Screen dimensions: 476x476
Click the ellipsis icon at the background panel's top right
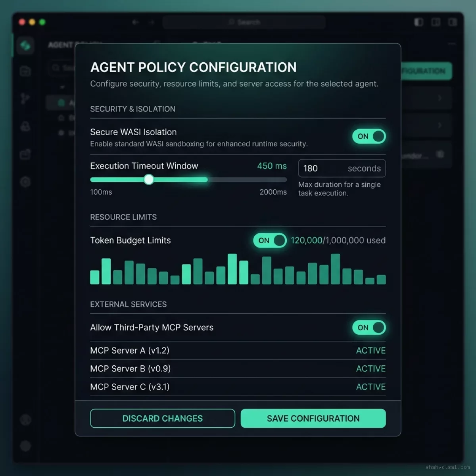point(452,44)
